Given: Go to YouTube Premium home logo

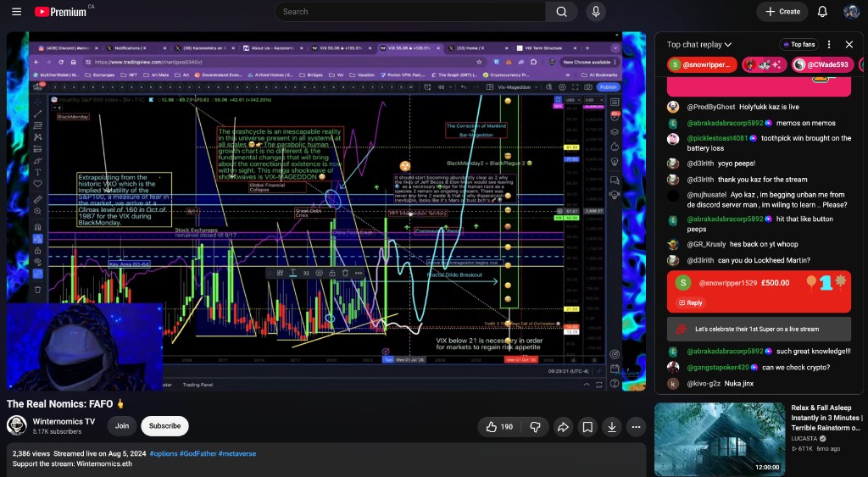Looking at the screenshot, I should point(61,12).
